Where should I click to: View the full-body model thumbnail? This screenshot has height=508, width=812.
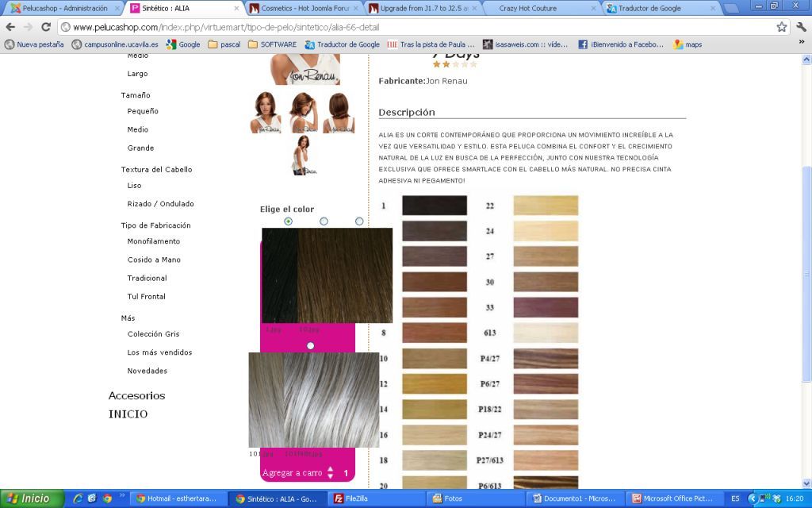coord(303,155)
